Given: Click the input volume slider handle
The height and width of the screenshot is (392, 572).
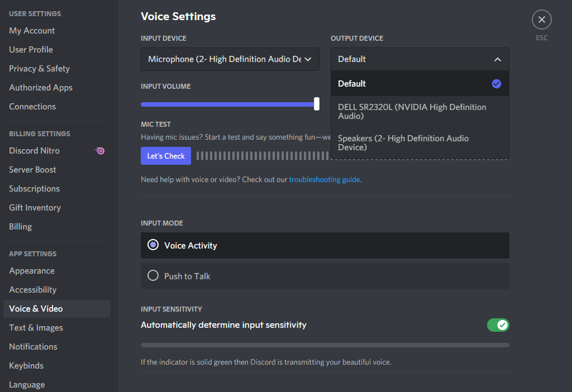Looking at the screenshot, I should 317,104.
